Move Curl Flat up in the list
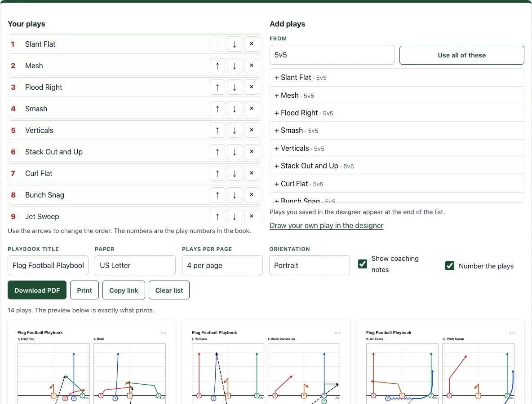Image resolution: width=532 pixels, height=404 pixels. pos(217,173)
